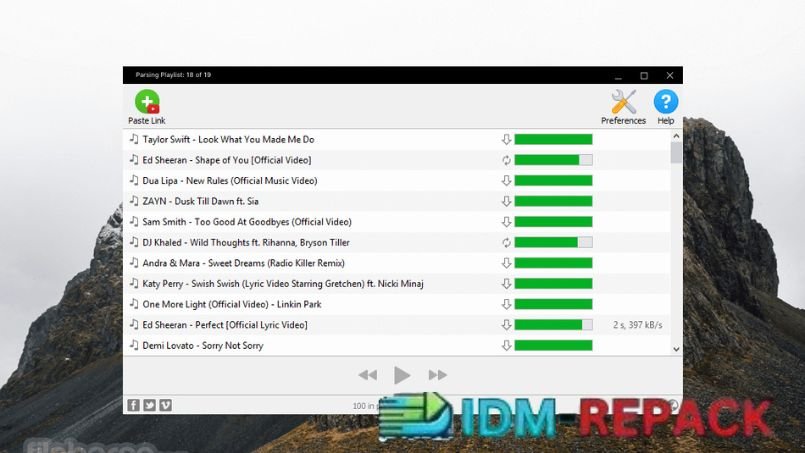Click the download arrow for Andra & Mara track
This screenshot has width=805, height=453.
tap(506, 263)
